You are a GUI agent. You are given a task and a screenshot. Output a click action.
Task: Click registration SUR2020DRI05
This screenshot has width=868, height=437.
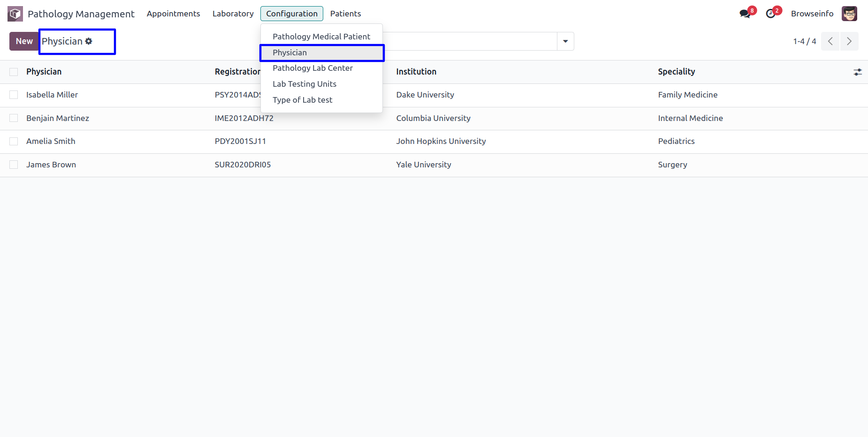click(243, 165)
